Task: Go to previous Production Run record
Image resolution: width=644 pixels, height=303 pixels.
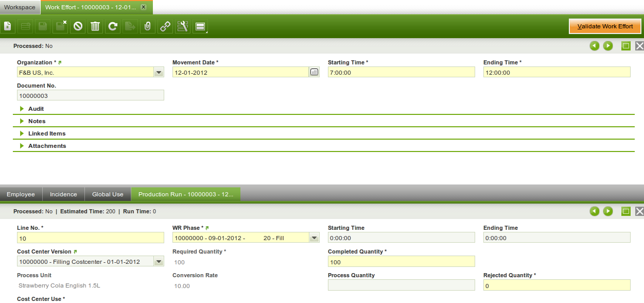Action: [x=595, y=211]
